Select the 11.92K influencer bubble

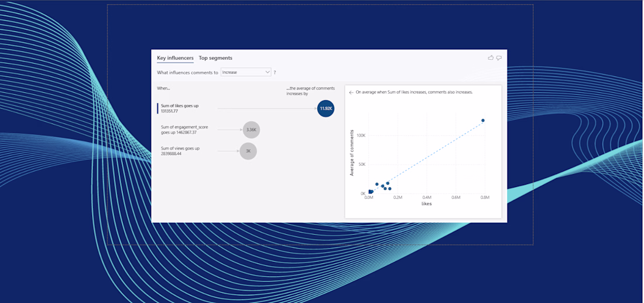point(326,108)
